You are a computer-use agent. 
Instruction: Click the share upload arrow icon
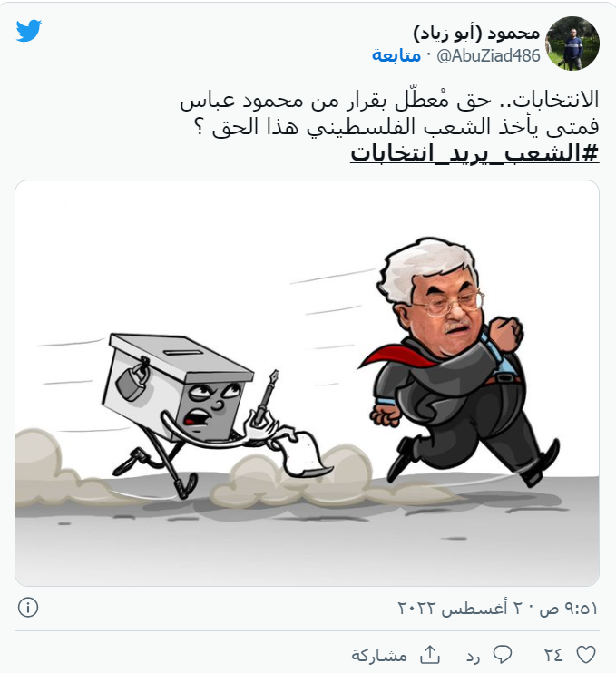430,655
